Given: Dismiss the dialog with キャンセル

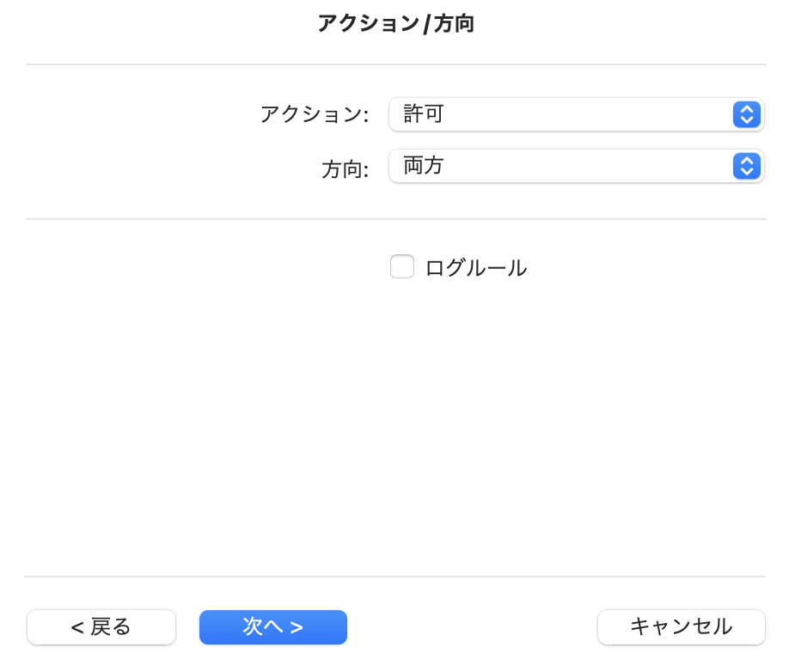Looking at the screenshot, I should pyautogui.click(x=682, y=627).
